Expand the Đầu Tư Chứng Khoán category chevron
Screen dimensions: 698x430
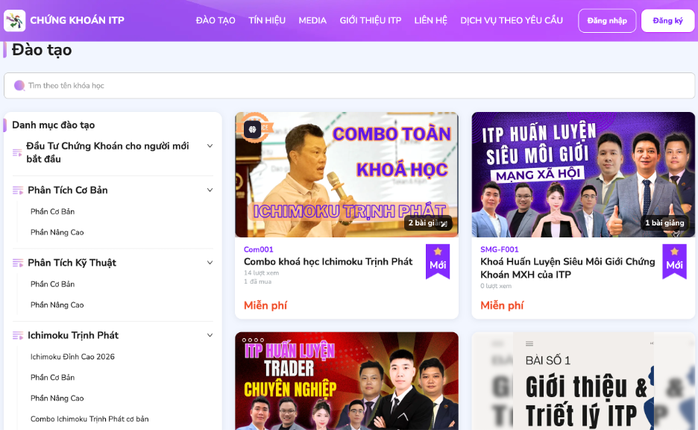(x=210, y=146)
